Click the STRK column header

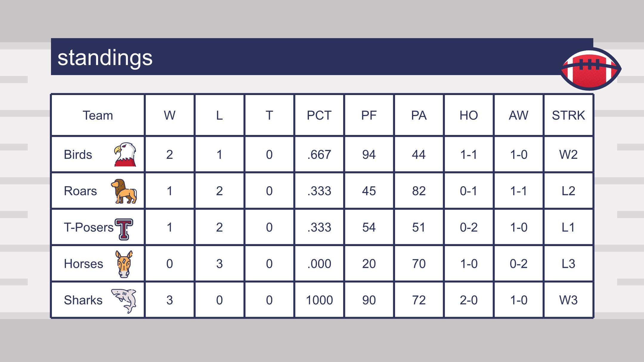pos(568,115)
